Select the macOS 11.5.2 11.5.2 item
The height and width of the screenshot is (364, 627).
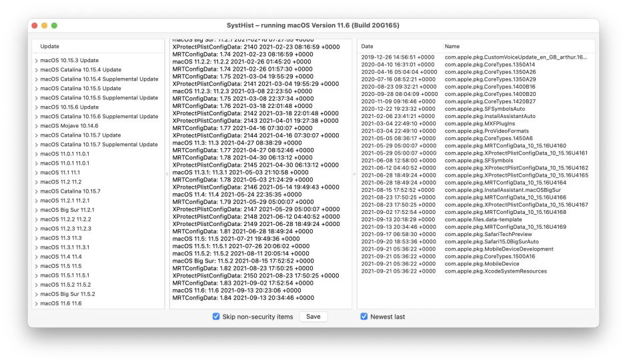coord(65,285)
